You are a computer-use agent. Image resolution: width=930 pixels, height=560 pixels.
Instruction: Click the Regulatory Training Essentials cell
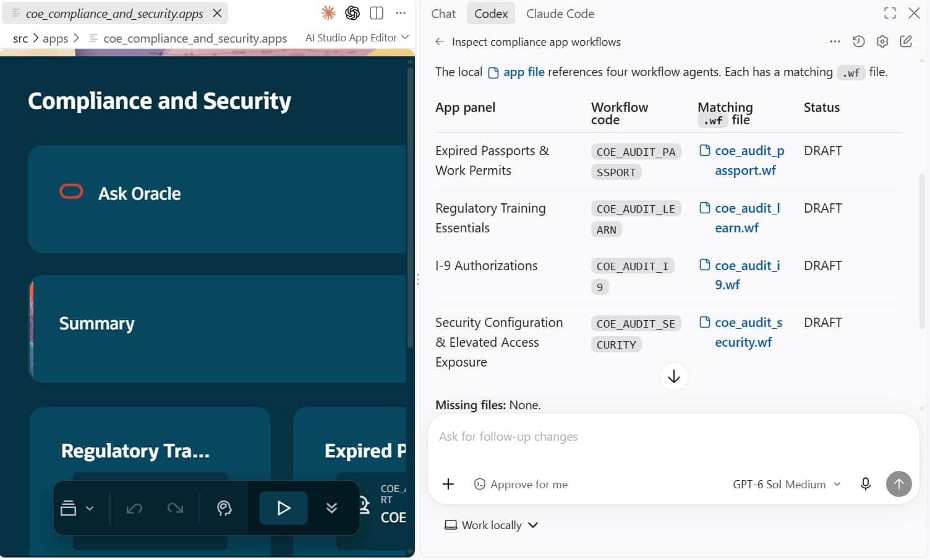[490, 218]
